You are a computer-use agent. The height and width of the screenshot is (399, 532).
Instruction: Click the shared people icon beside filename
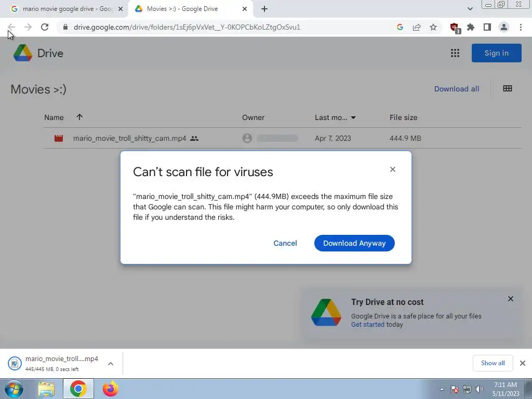point(194,138)
